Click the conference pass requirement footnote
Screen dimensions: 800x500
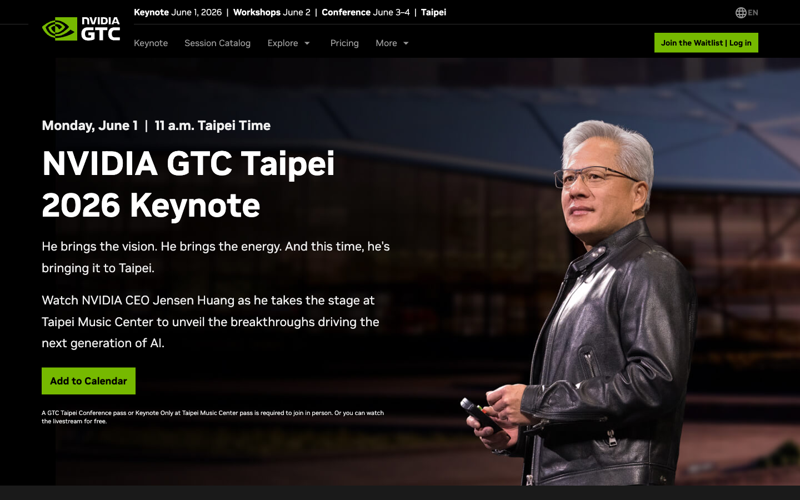click(213, 417)
